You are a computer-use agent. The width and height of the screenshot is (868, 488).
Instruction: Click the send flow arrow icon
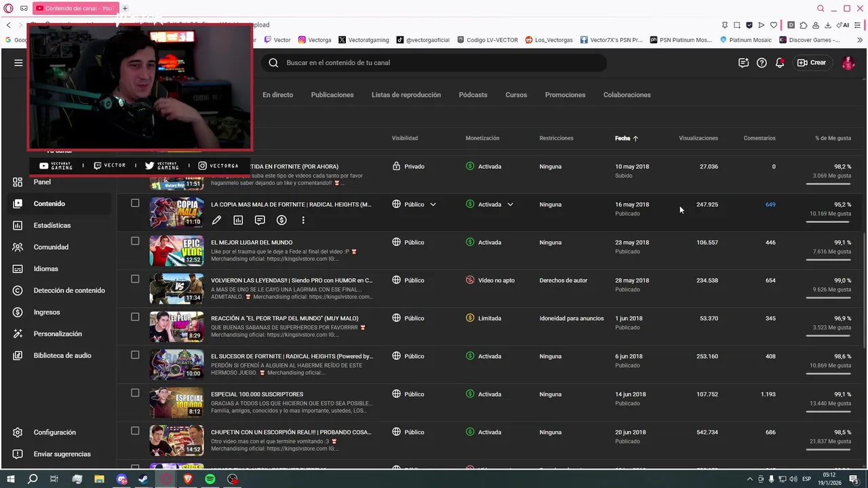pos(762,25)
